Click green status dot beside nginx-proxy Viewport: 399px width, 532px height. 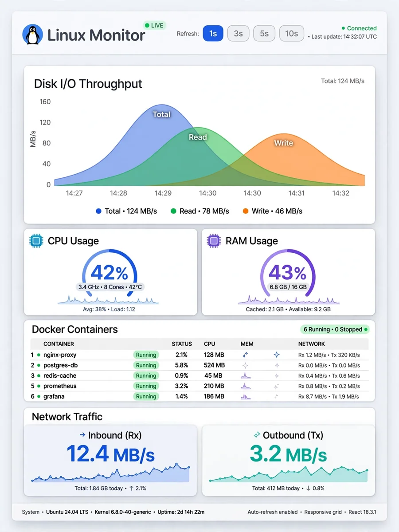[x=39, y=355]
